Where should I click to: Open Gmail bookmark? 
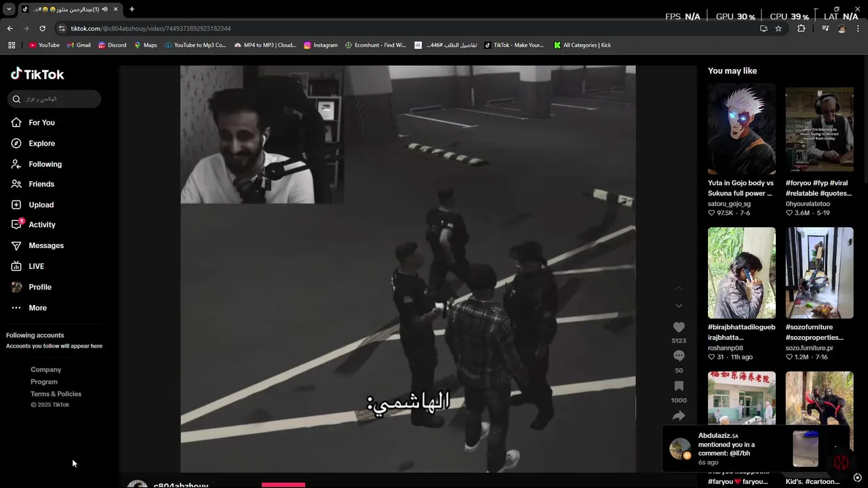[79, 45]
